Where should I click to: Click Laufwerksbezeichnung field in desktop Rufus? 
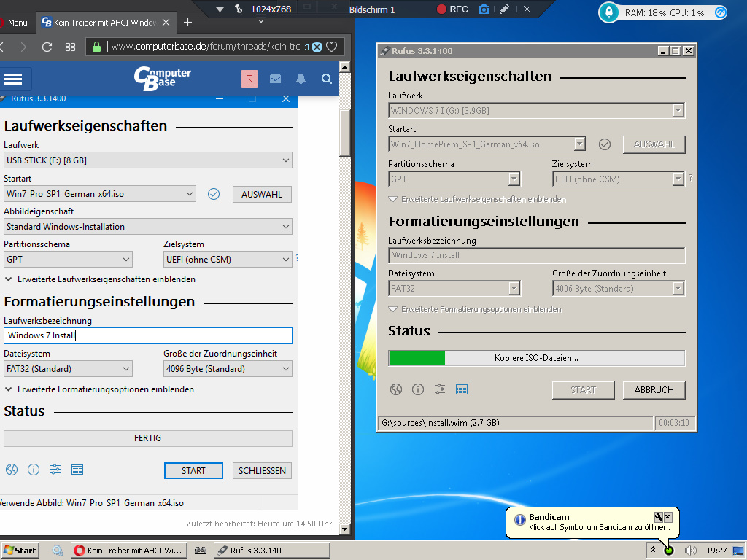pyautogui.click(x=536, y=255)
